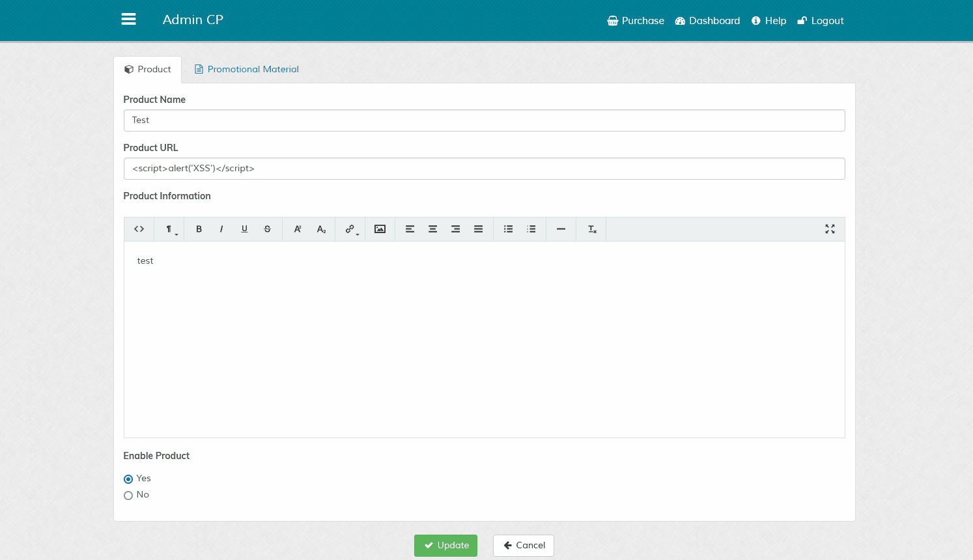Screen dimensions: 973x560
Task: Center align text
Action: 432,229
